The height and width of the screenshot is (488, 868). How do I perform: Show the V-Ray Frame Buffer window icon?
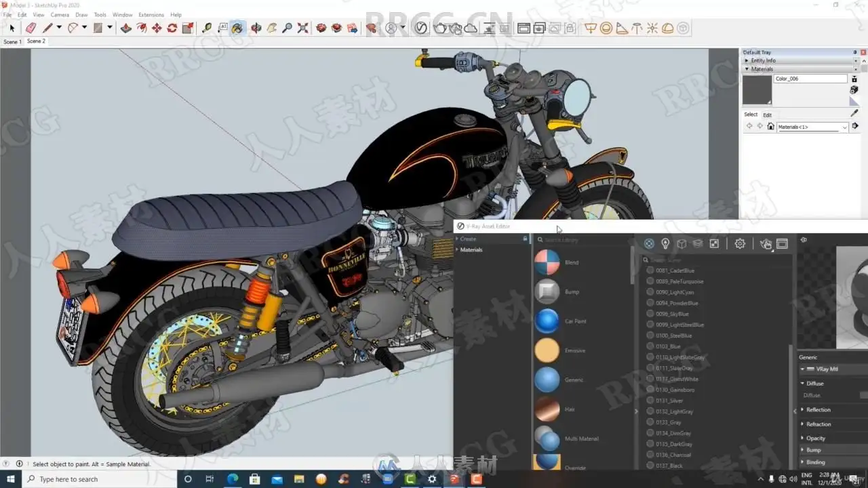click(x=524, y=28)
